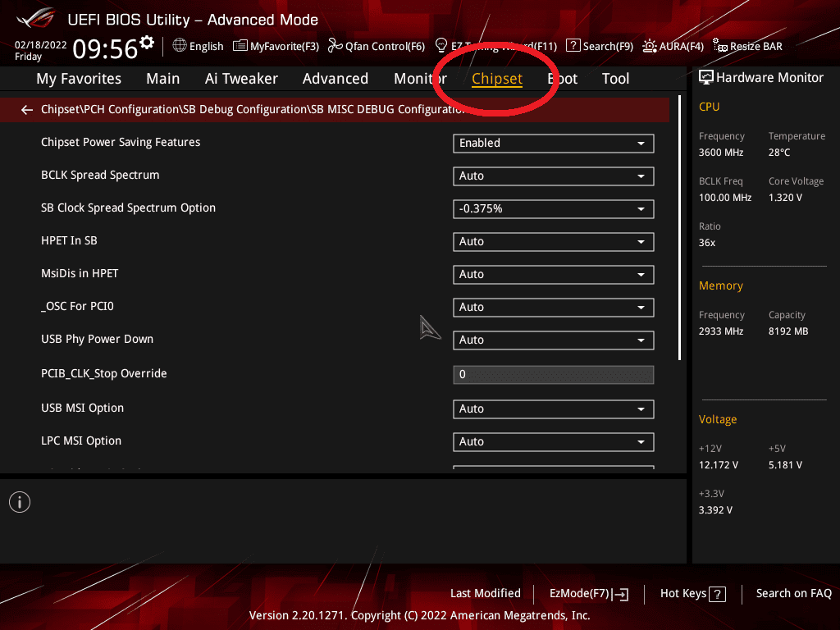The width and height of the screenshot is (840, 630).
Task: Select the HPET In SB label
Action: tap(69, 240)
